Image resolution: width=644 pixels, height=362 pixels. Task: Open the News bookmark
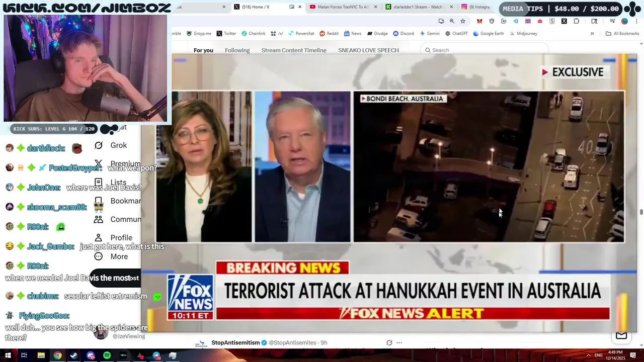coord(353,34)
